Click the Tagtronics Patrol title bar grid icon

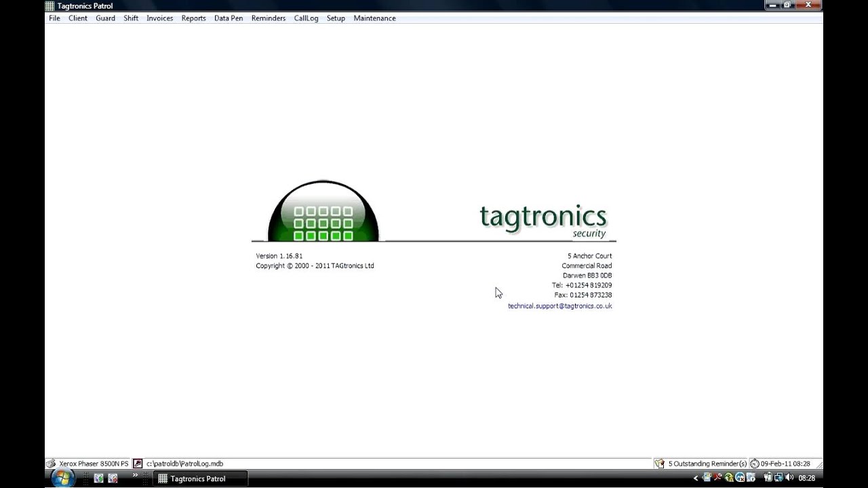tap(50, 6)
